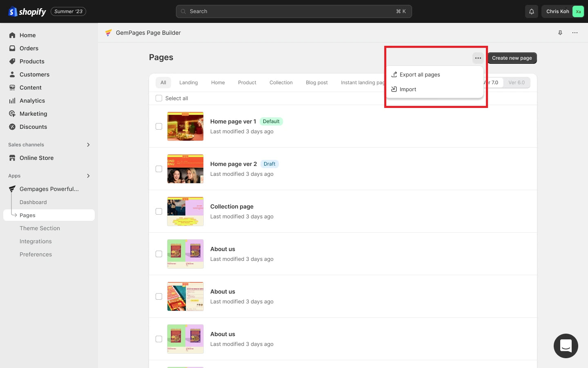The width and height of the screenshot is (588, 368).
Task: Click the Default status badge
Action: tap(271, 121)
